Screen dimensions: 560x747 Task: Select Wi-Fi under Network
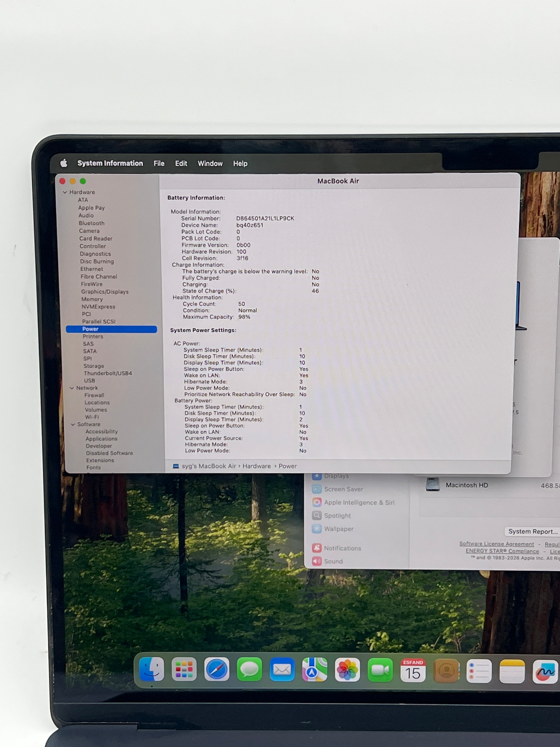92,417
